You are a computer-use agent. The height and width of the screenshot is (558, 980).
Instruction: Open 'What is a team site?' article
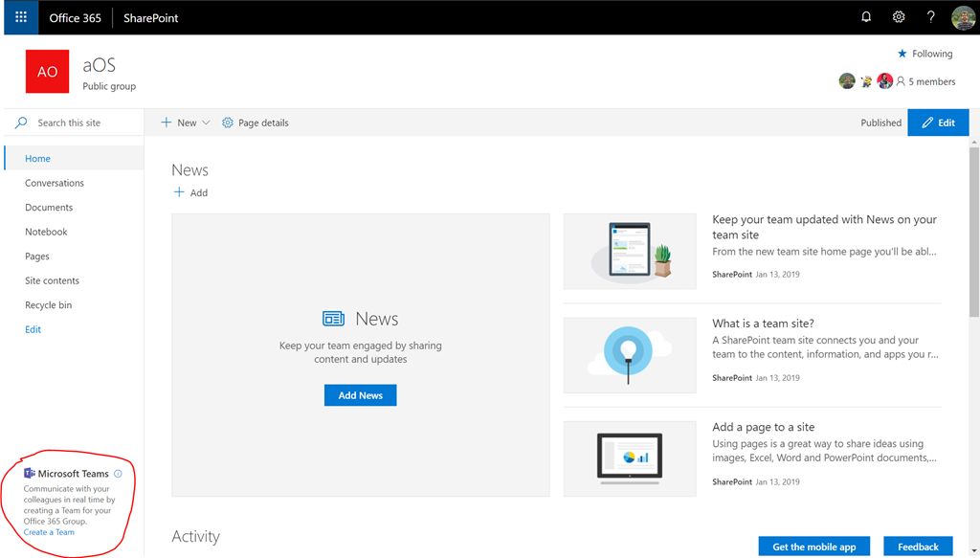point(763,324)
